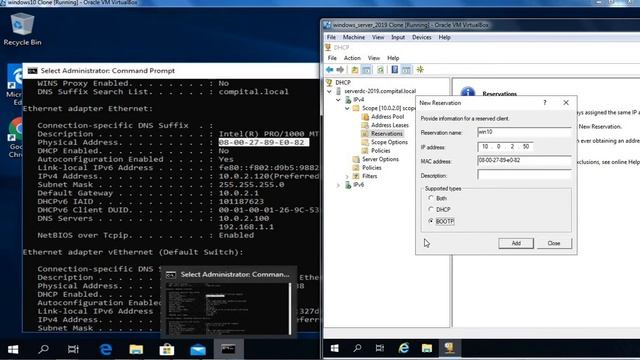Viewport: 640px width, 360px height.
Task: Close New Reservation dialog with X
Action: click(x=566, y=103)
